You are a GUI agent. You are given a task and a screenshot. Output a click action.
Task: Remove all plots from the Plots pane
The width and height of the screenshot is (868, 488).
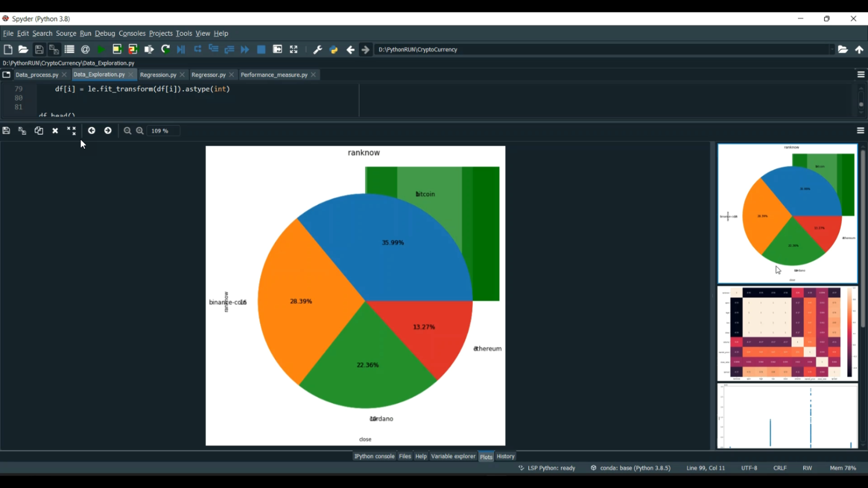click(71, 131)
